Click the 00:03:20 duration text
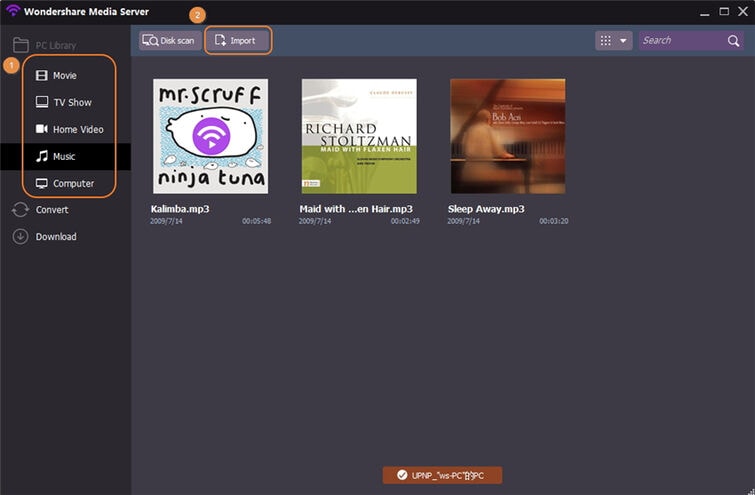This screenshot has height=495, width=755. point(554,221)
